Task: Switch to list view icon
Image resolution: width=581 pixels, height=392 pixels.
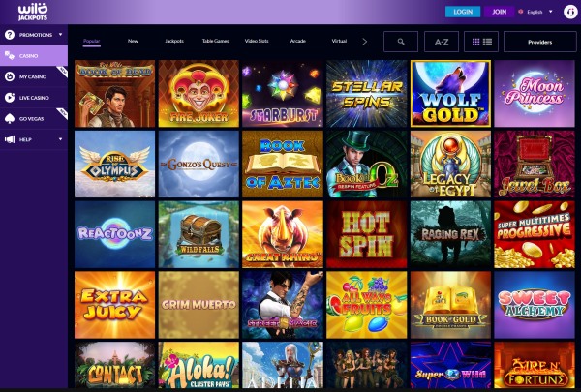Action: (x=488, y=42)
